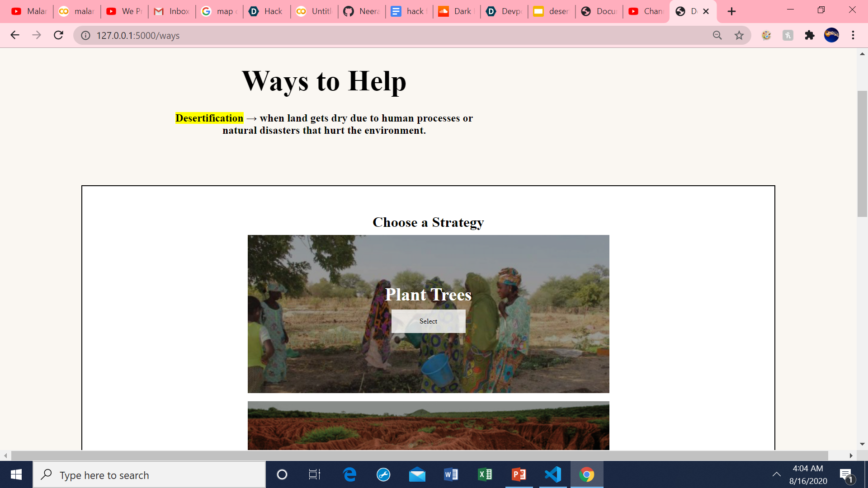Click the site information icon
The width and height of the screenshot is (868, 488).
point(85,35)
